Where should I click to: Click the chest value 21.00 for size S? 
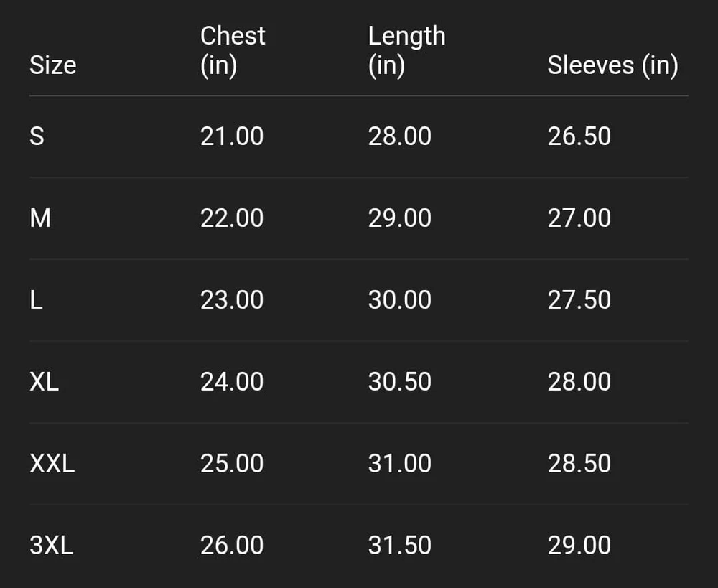(x=232, y=136)
